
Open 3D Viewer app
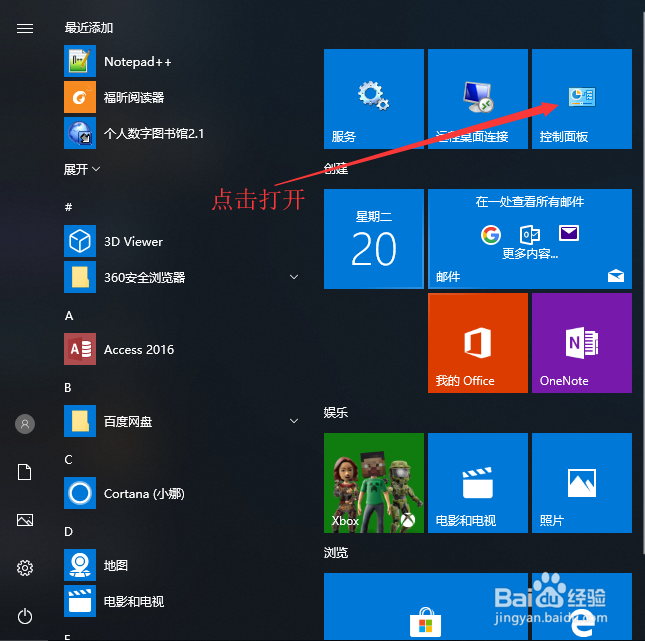[181, 241]
